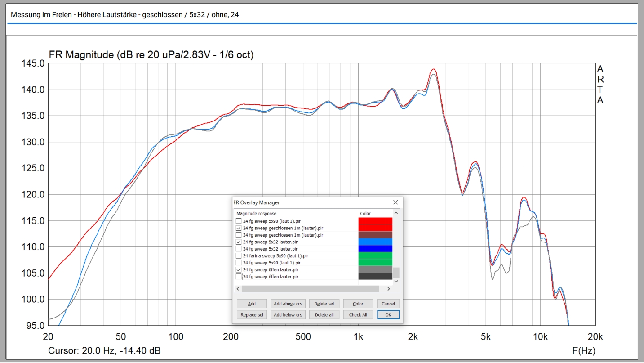The image size is (644, 363).
Task: Click the dark blue swatch of '34 fg sweep 5x32 lauter.pir'
Action: coord(375,249)
